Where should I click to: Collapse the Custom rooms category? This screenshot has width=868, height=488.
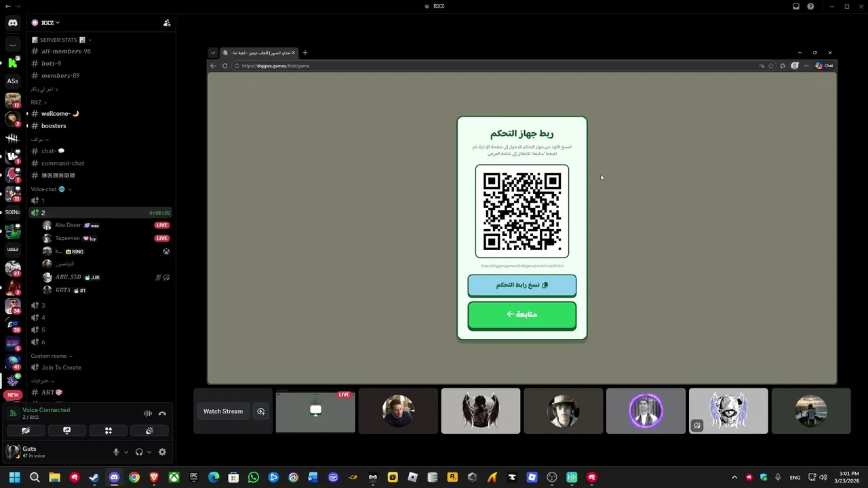[x=52, y=356]
